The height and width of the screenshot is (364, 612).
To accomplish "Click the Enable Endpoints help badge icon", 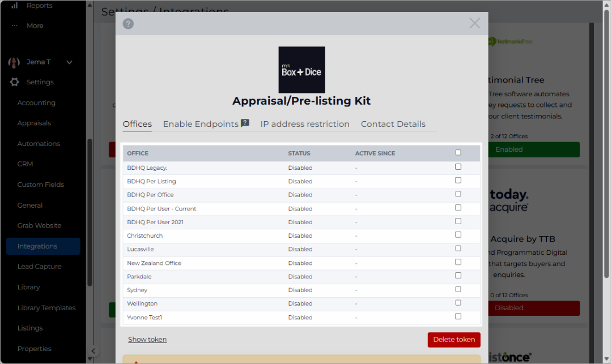I will point(245,123).
